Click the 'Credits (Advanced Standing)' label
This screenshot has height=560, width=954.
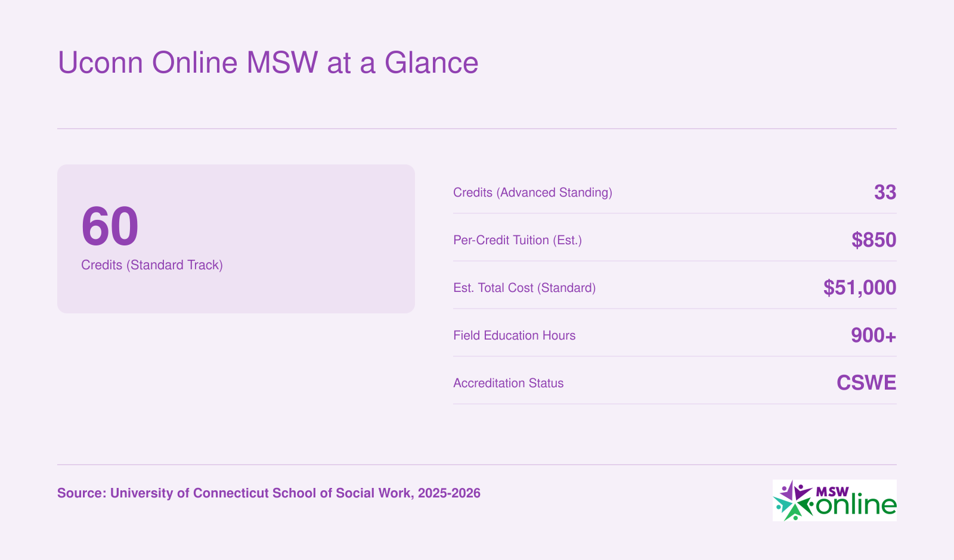[532, 192]
